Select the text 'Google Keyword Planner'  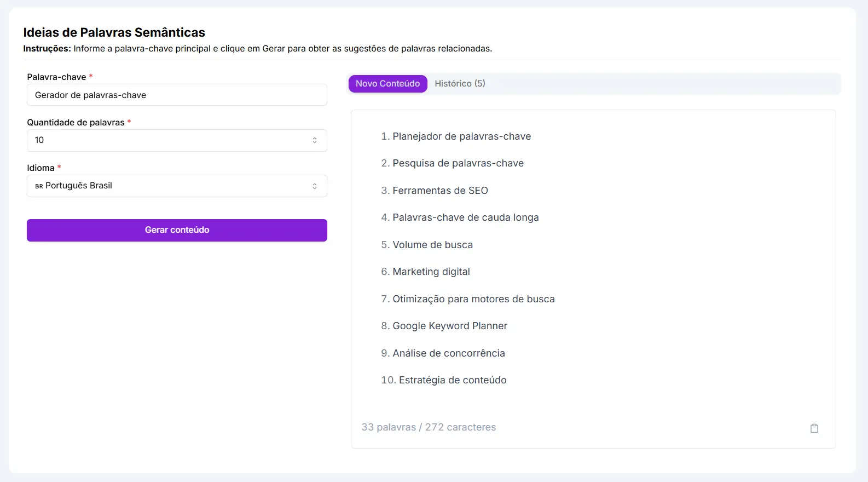[x=450, y=326]
